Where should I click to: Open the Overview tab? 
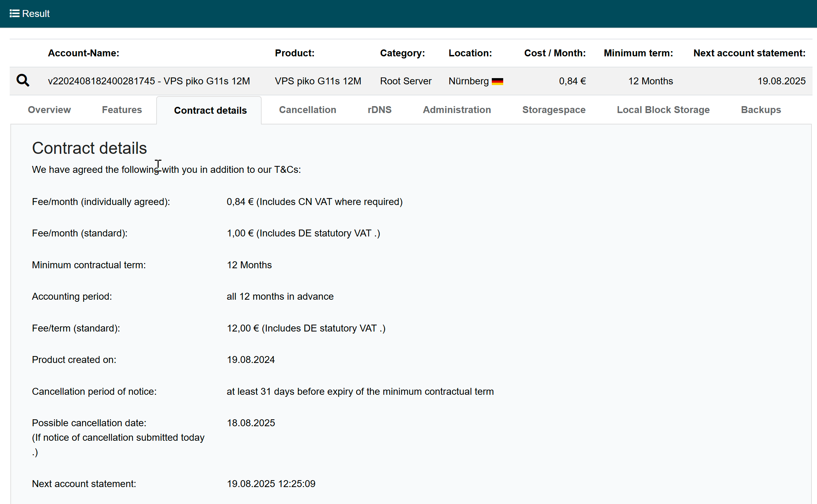coord(49,110)
